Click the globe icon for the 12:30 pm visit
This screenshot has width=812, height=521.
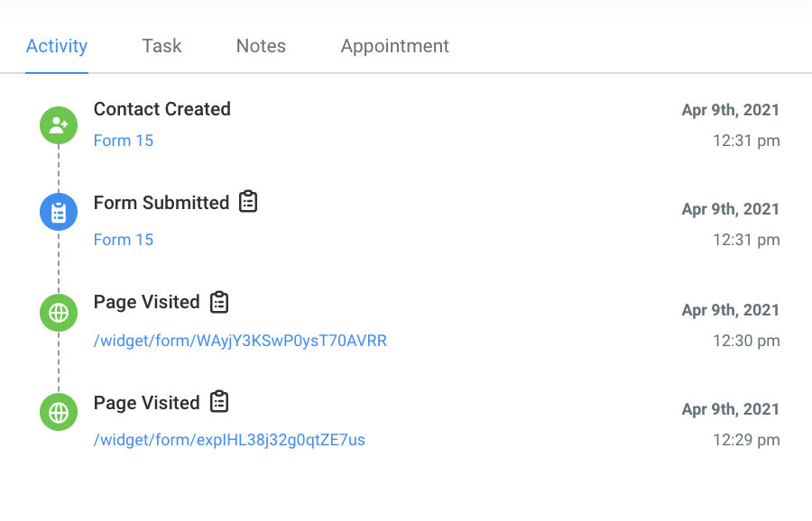pos(59,313)
